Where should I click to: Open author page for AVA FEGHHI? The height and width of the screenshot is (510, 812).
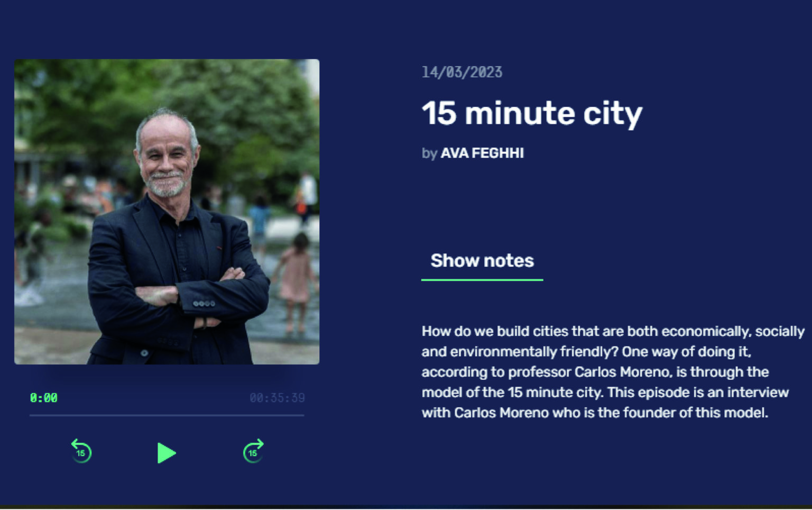click(x=482, y=153)
